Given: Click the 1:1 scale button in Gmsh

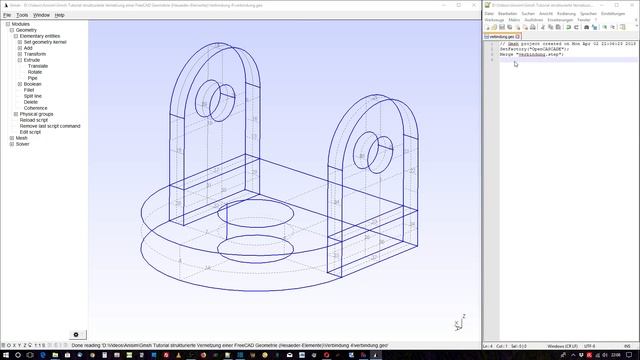Looking at the screenshot, I should (38, 345).
